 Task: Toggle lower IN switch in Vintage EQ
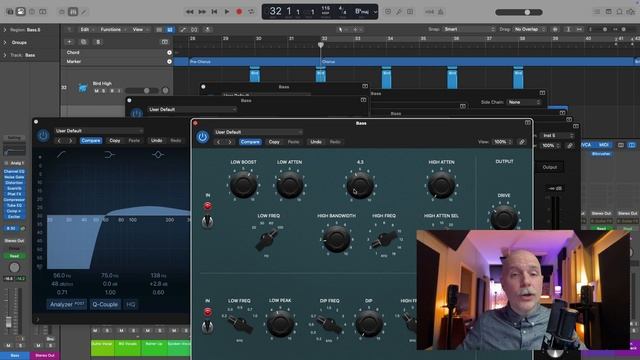(207, 327)
